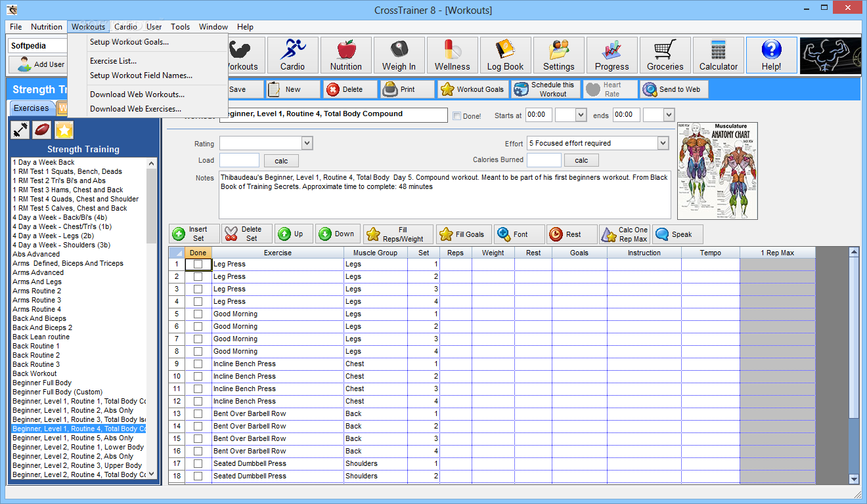
Task: Click Fill Reps/Weight button
Action: point(398,234)
